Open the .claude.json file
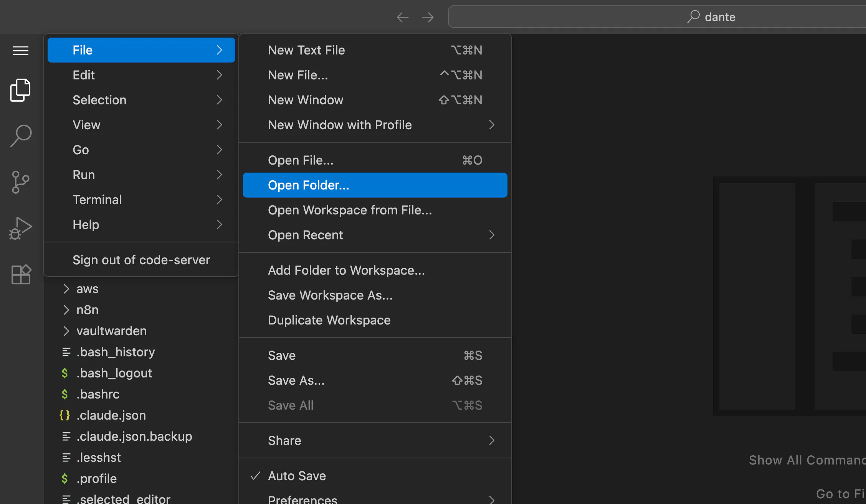866x504 pixels. pos(111,415)
